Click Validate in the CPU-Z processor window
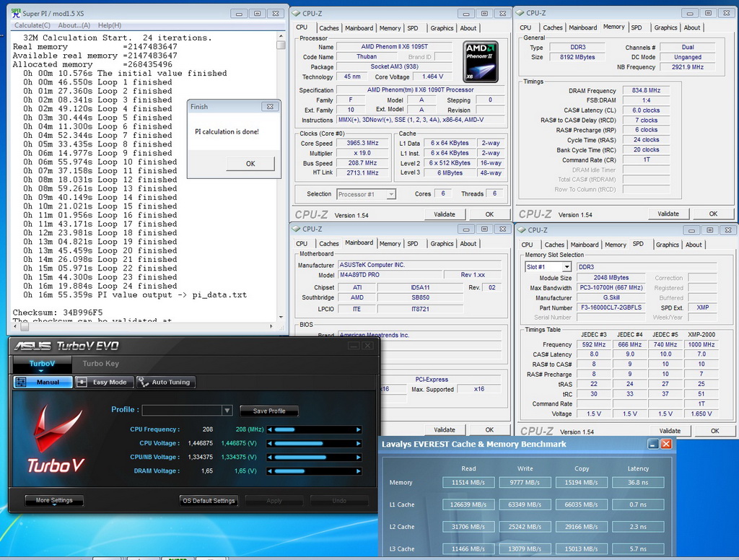The image size is (739, 560). click(445, 214)
